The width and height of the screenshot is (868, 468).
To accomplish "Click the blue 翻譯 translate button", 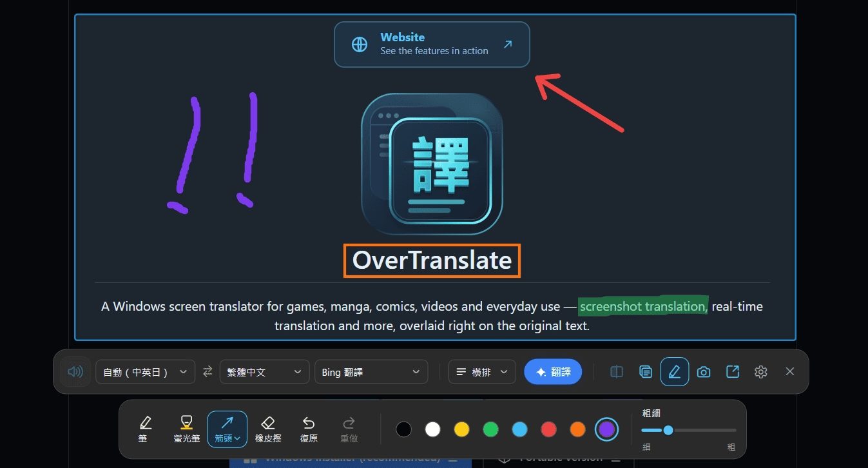I will coord(553,372).
